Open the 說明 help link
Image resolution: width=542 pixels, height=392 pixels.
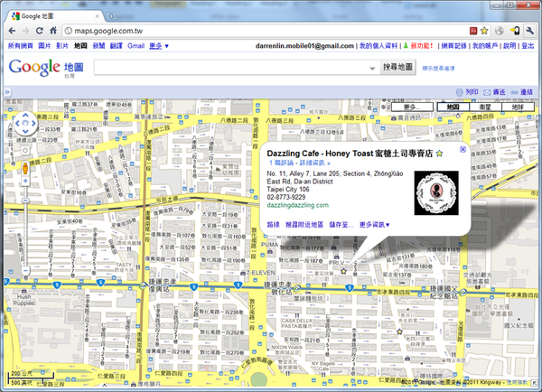(509, 46)
